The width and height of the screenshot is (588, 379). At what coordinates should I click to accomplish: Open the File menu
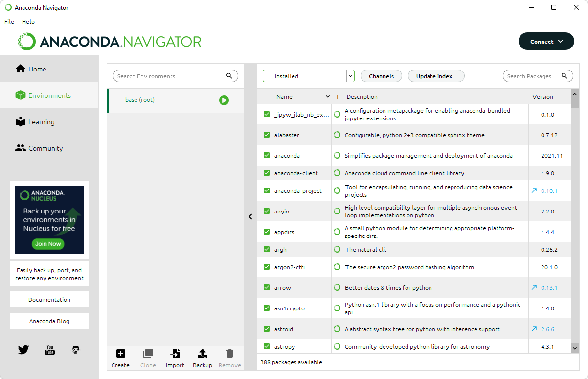[x=9, y=22]
